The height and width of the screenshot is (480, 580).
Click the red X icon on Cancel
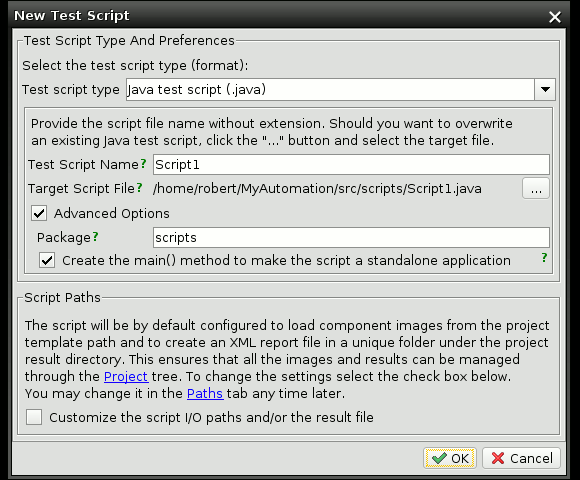[x=498, y=458]
